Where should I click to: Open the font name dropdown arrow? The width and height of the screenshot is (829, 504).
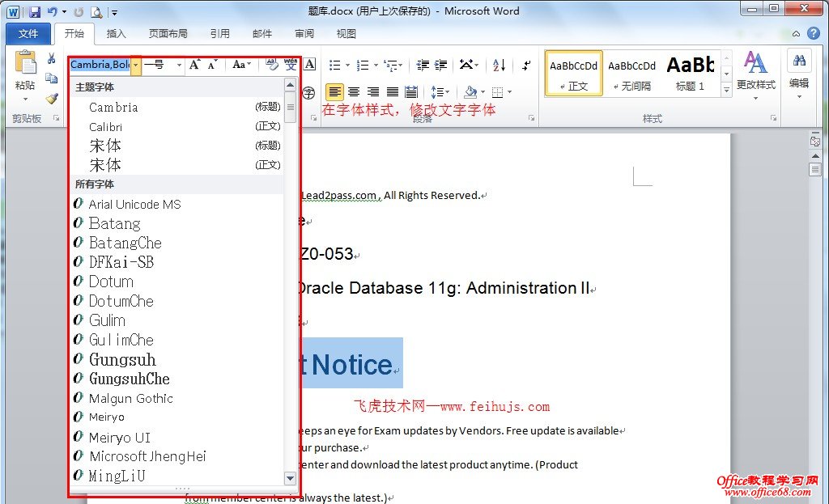(x=136, y=65)
